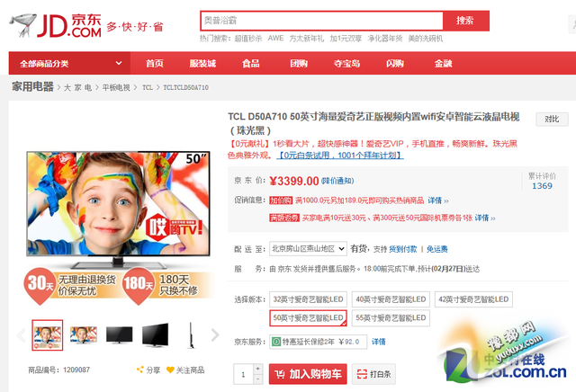Viewport: 576px width, 392px height.
Task: Choose the 32英寸爱奇艺智能LED version
Action: 308,299
